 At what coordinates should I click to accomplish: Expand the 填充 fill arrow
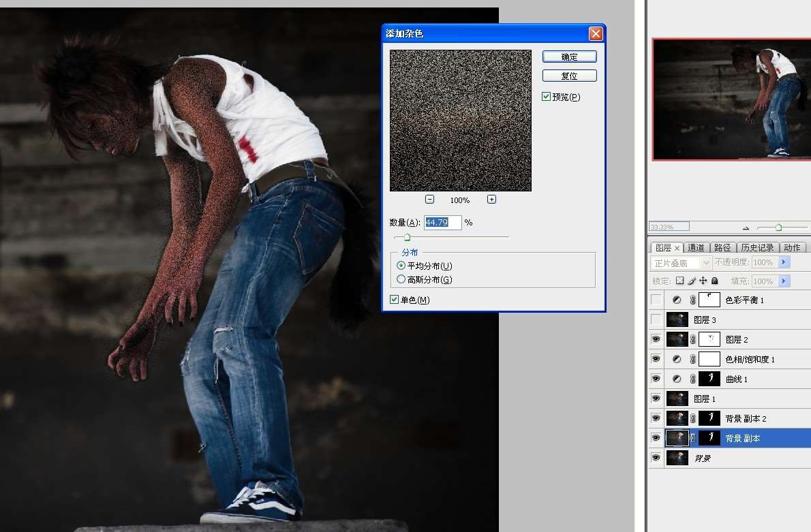784,281
